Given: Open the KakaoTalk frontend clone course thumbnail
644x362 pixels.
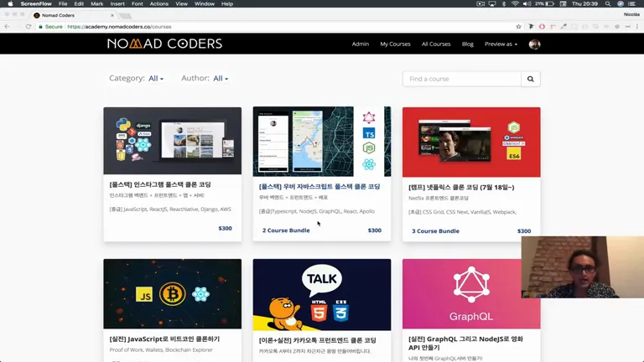Looking at the screenshot, I should coord(322,295).
